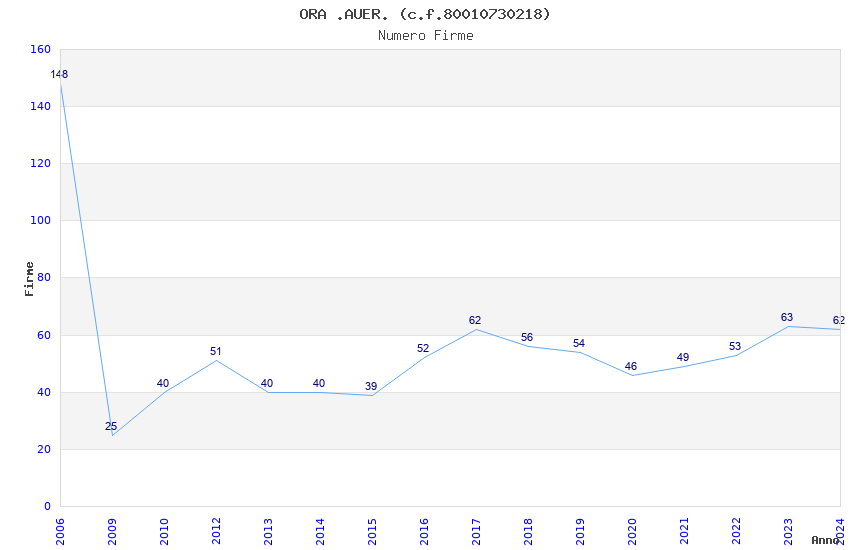Click the y-axis value 20
Screen dimensions: 850x550
point(44,449)
